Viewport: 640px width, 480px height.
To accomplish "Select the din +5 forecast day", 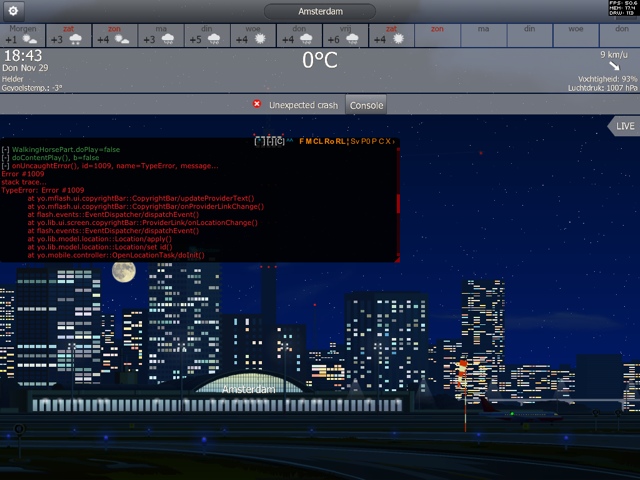I will (x=207, y=35).
